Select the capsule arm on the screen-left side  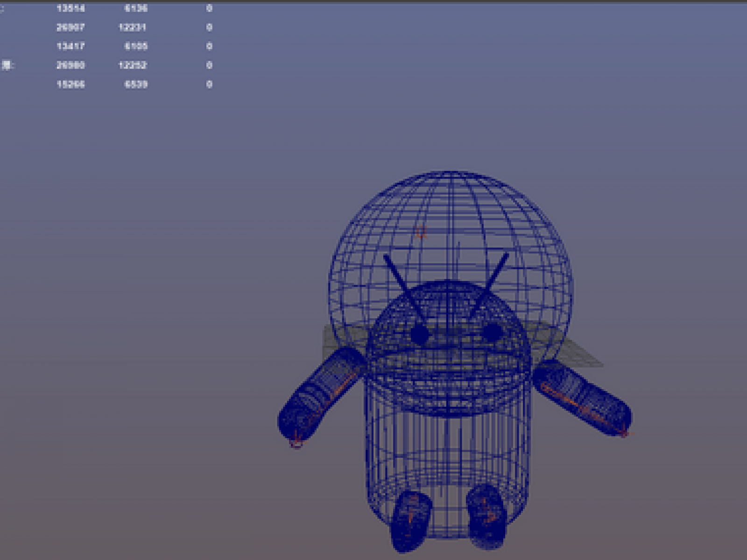(x=321, y=394)
